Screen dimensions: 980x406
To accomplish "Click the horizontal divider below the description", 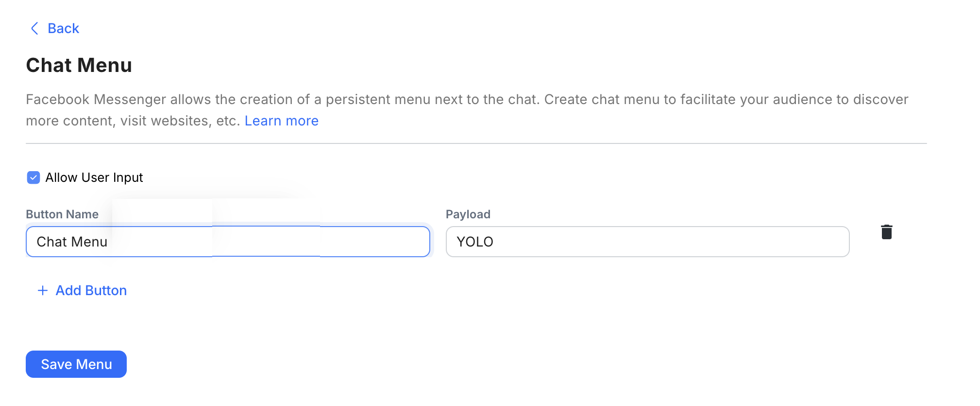I will click(x=476, y=143).
